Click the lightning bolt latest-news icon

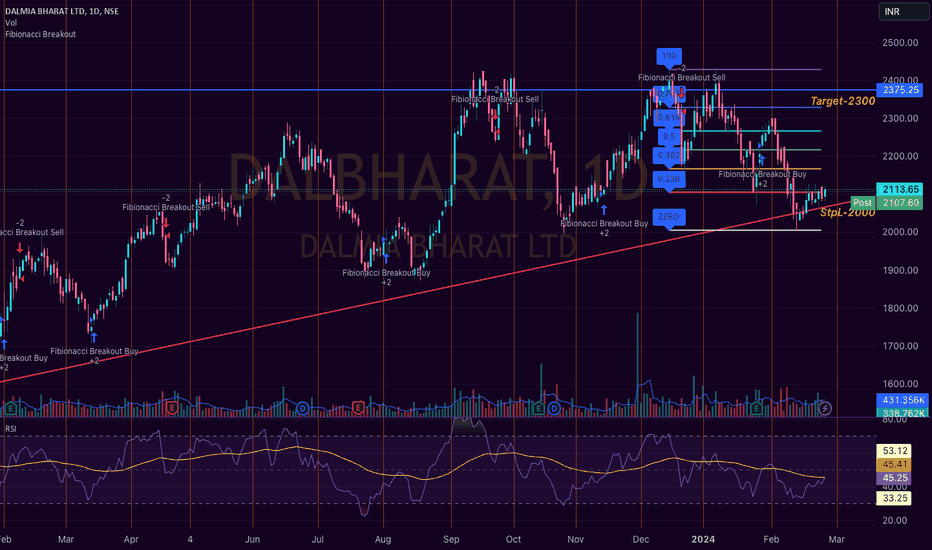click(824, 408)
